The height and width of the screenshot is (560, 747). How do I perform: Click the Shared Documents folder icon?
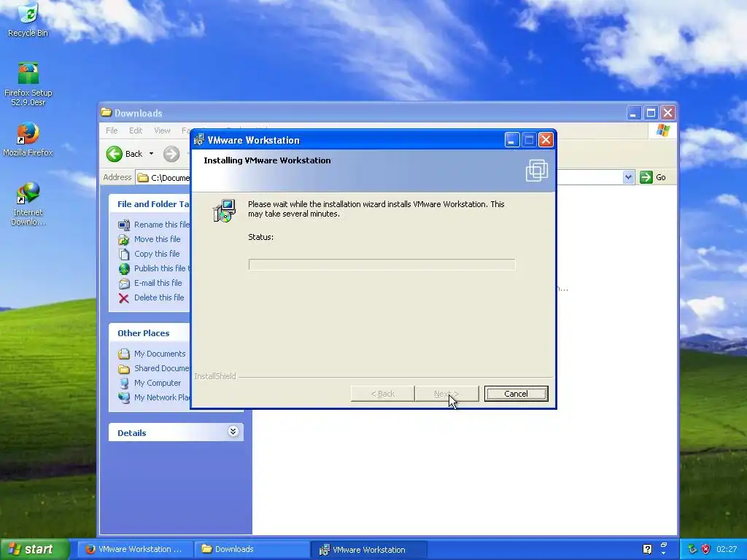[x=124, y=368]
